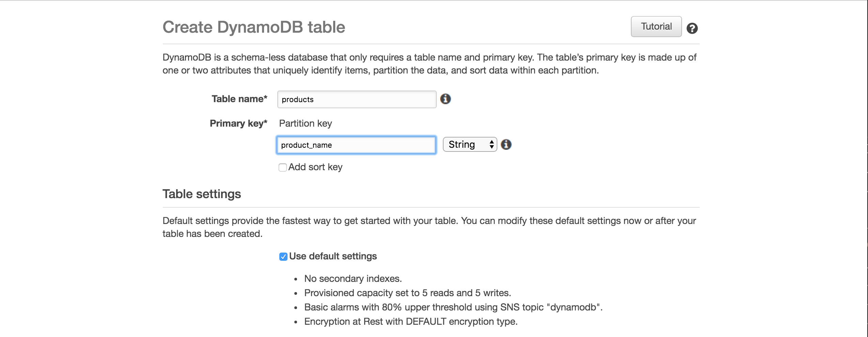This screenshot has height=337, width=868.
Task: Click the Table settings heading
Action: coord(202,194)
